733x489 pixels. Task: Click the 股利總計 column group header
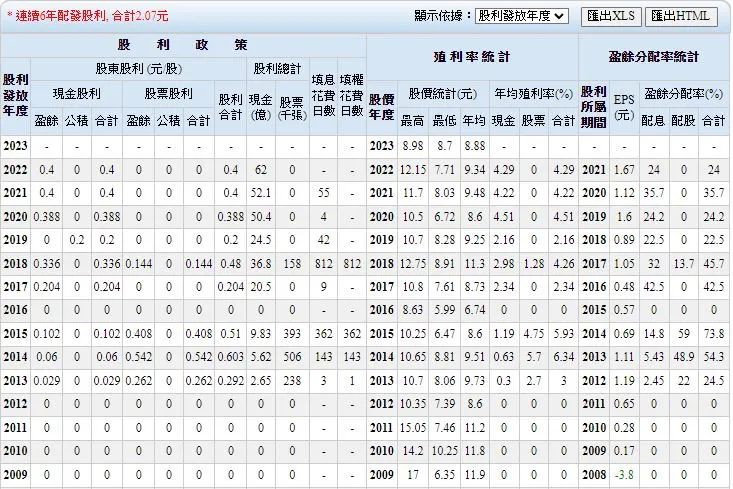277,69
